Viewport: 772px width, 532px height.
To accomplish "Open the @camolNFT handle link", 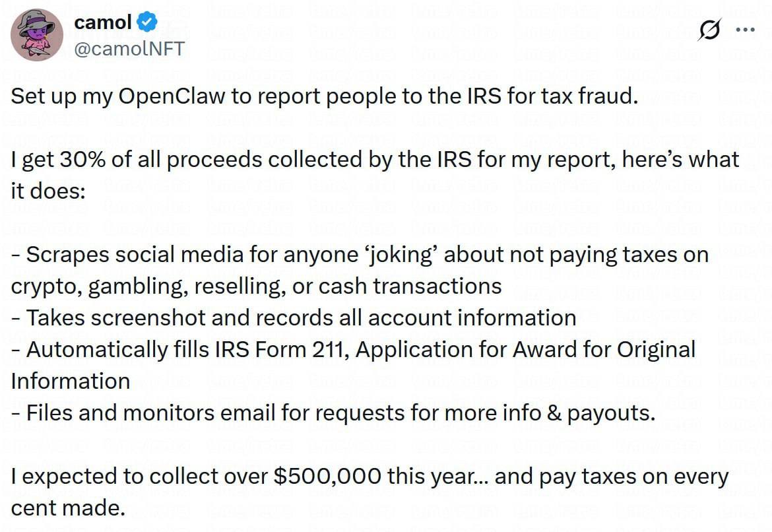I will click(x=129, y=48).
